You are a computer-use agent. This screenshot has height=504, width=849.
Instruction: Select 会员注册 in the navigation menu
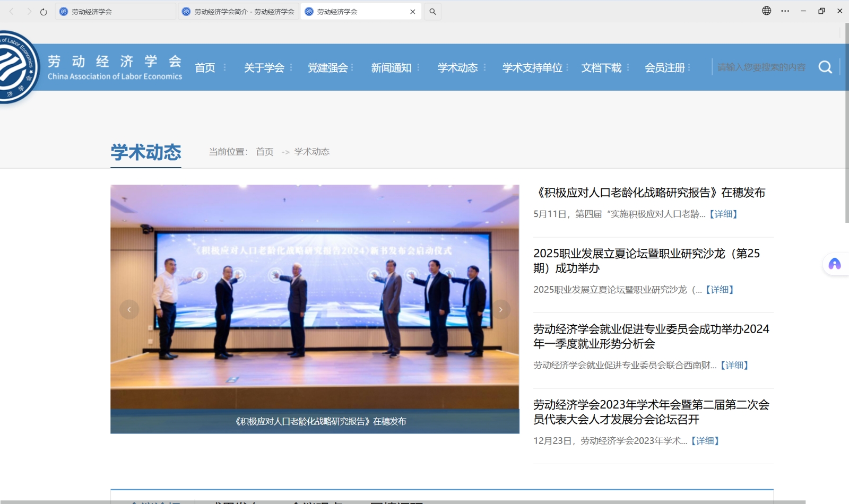click(665, 67)
